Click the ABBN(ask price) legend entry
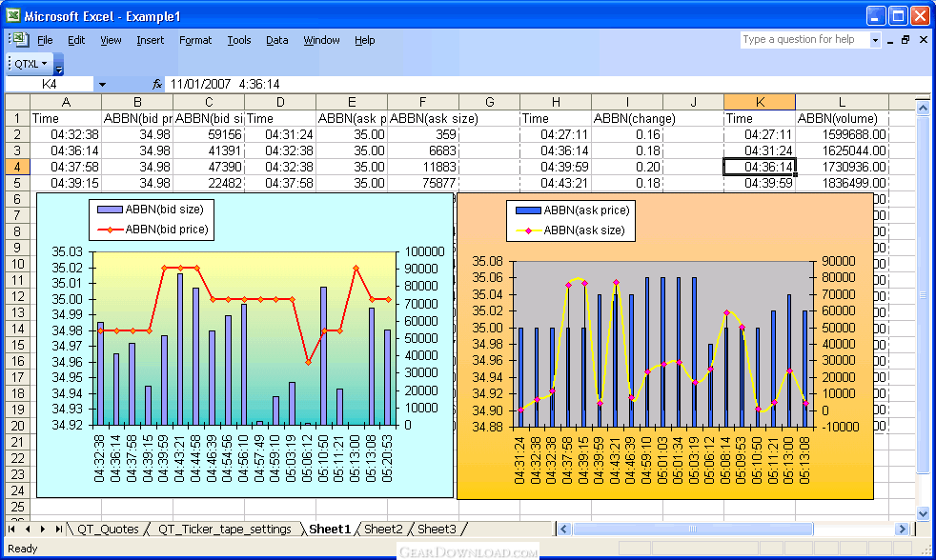This screenshot has width=936, height=560. click(586, 210)
